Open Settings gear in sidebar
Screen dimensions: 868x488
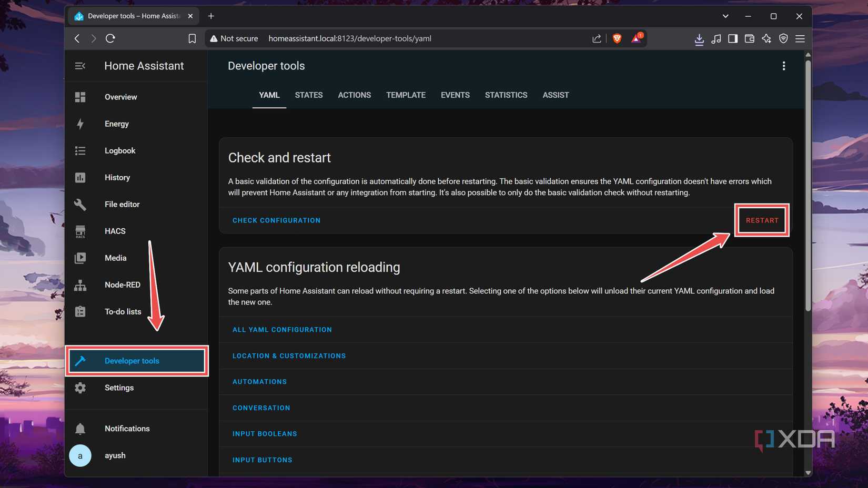(x=80, y=388)
